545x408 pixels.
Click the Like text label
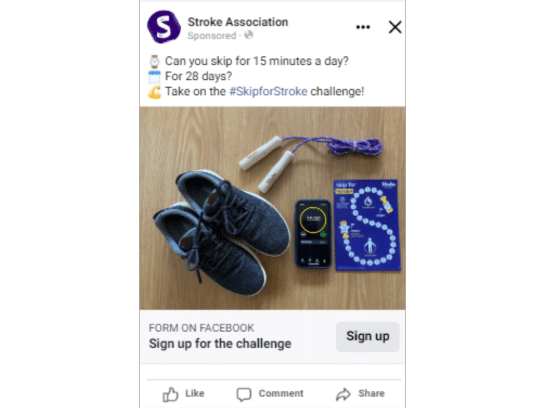pyautogui.click(x=195, y=393)
